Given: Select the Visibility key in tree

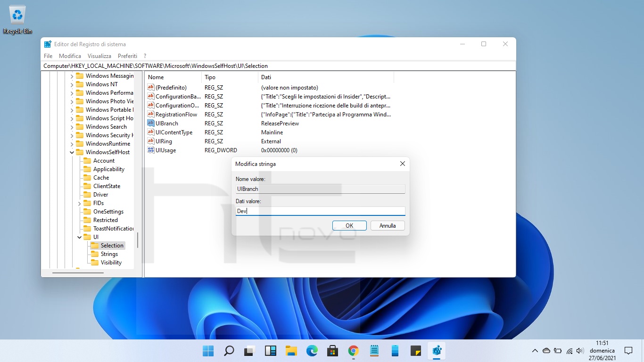Looking at the screenshot, I should [x=111, y=263].
